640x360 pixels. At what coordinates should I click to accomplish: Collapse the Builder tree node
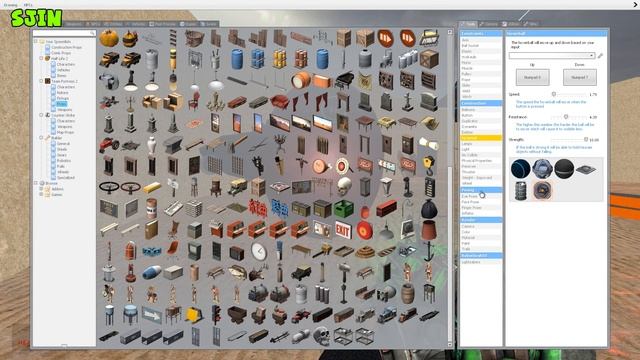click(41, 138)
